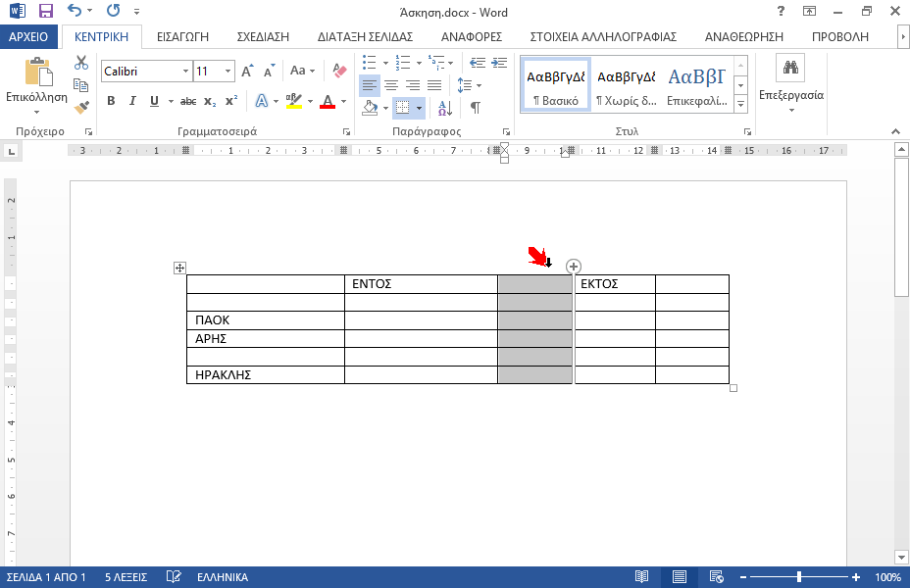Open Word Help with the question mark
The width and height of the screenshot is (910, 588).
point(782,11)
